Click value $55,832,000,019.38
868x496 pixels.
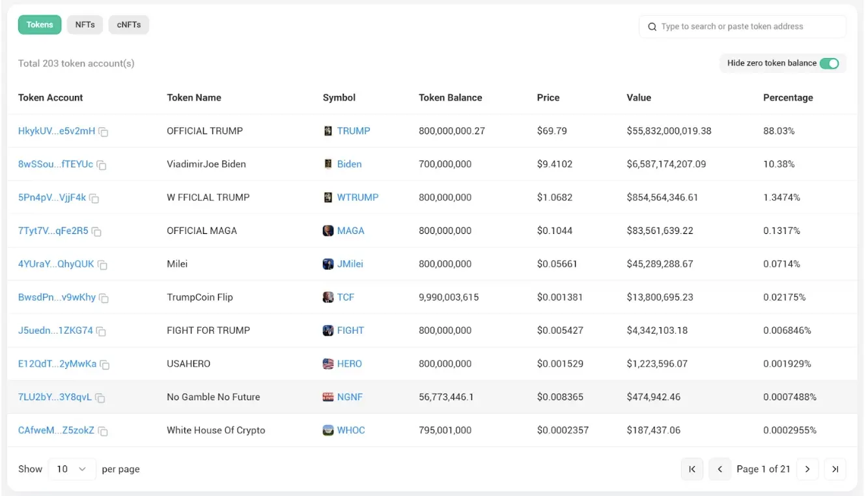click(x=669, y=131)
